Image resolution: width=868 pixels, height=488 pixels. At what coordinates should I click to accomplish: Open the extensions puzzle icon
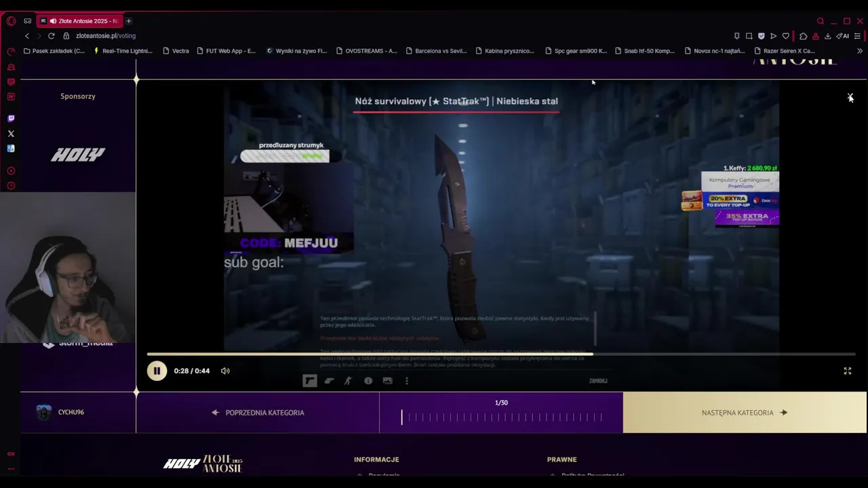click(803, 36)
